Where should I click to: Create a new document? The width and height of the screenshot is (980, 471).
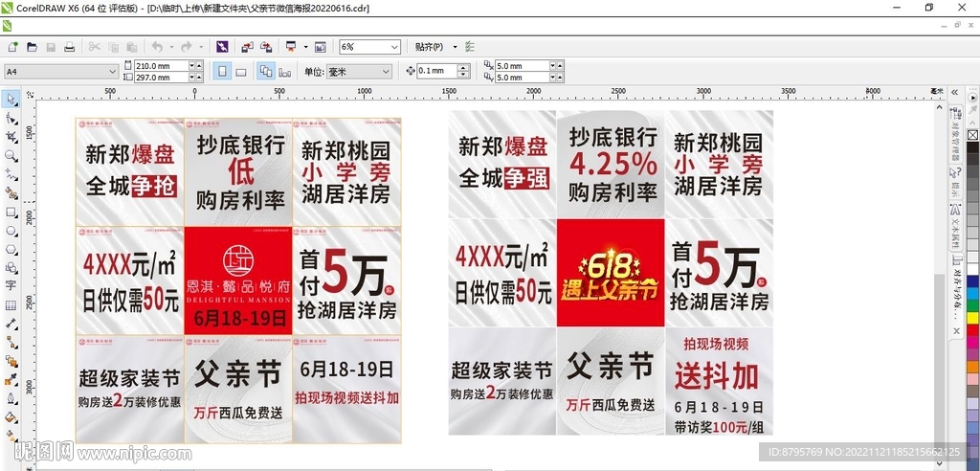[12, 47]
